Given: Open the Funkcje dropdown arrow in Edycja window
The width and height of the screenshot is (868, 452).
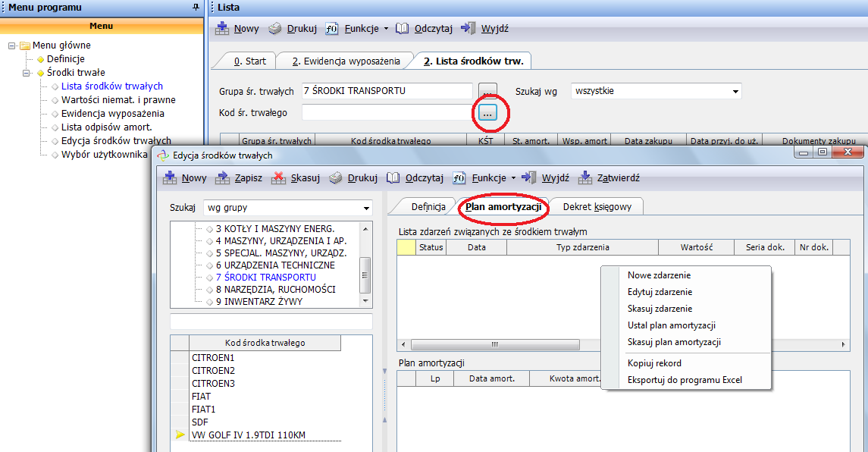Looking at the screenshot, I should click(513, 177).
